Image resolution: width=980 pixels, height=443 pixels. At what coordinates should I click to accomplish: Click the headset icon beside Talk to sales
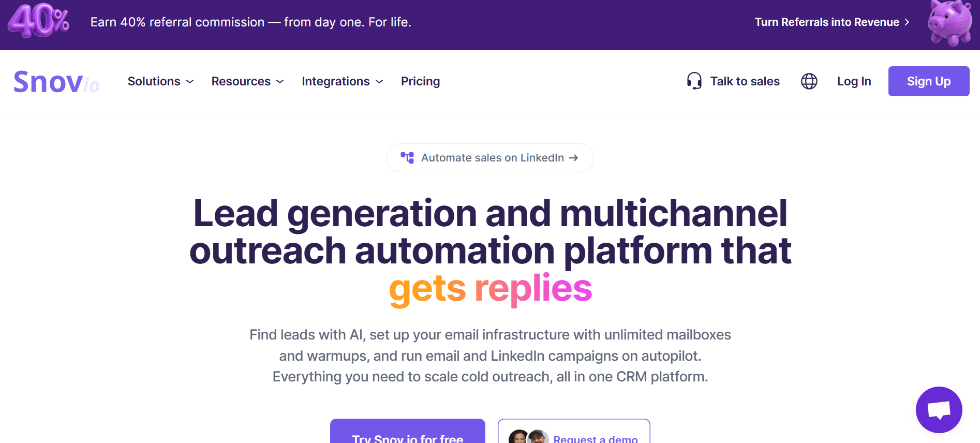pyautogui.click(x=694, y=81)
